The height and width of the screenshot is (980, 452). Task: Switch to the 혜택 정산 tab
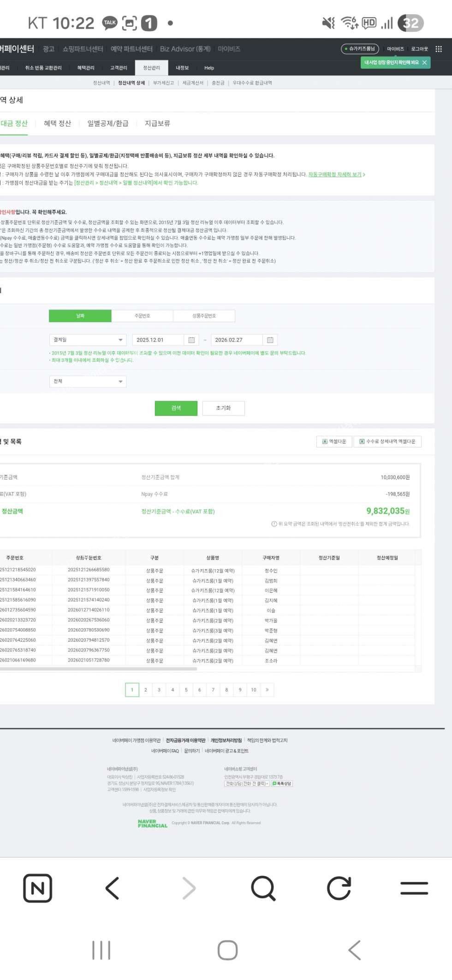(57, 123)
